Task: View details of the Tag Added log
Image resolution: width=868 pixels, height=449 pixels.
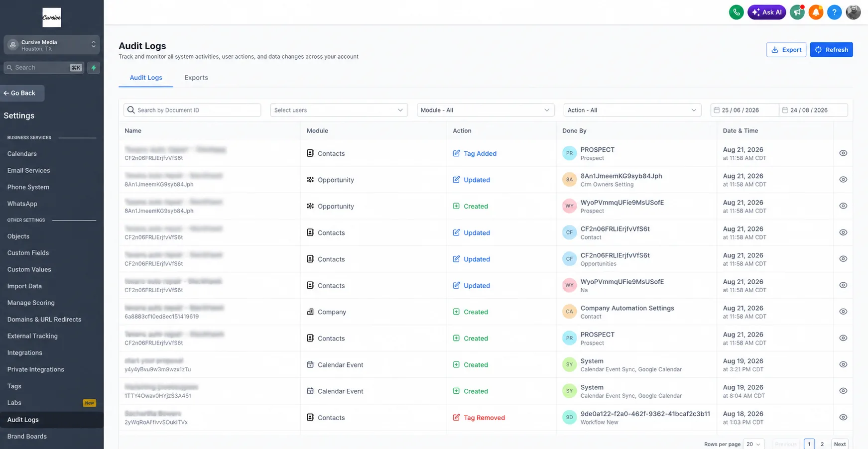Action: click(x=843, y=153)
